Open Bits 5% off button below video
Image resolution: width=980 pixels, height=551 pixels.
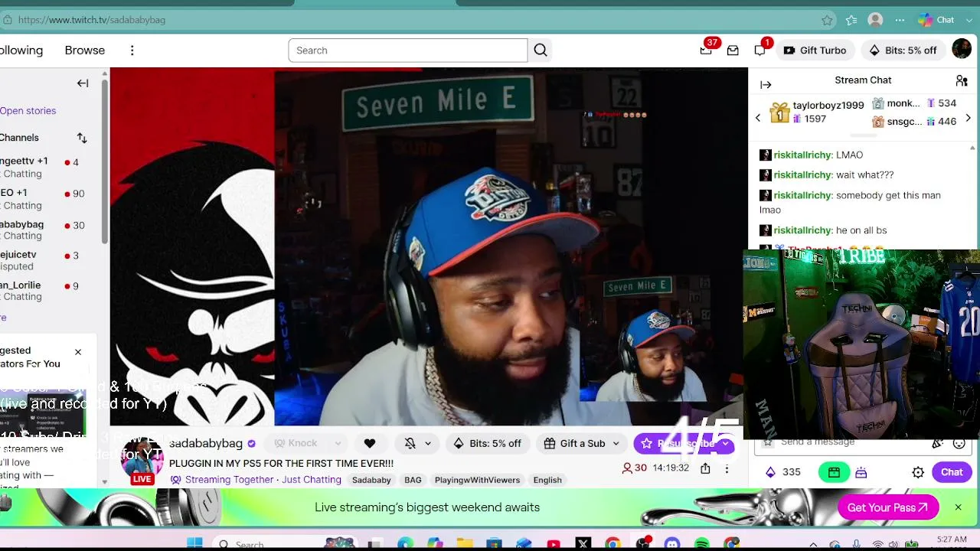487,443
